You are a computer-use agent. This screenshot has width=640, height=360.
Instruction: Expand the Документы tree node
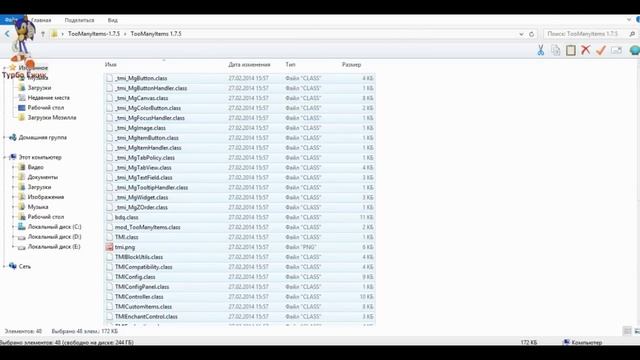click(x=13, y=177)
